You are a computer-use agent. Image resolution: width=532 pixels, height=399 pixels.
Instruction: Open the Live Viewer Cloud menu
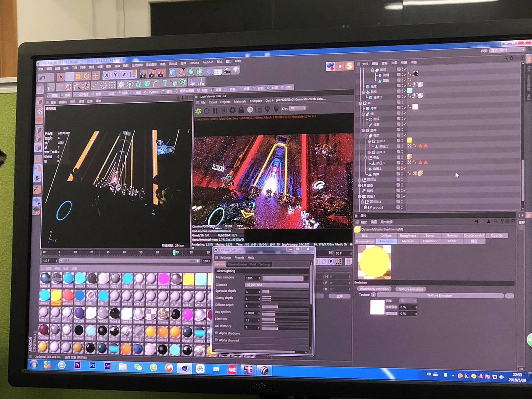pos(212,102)
